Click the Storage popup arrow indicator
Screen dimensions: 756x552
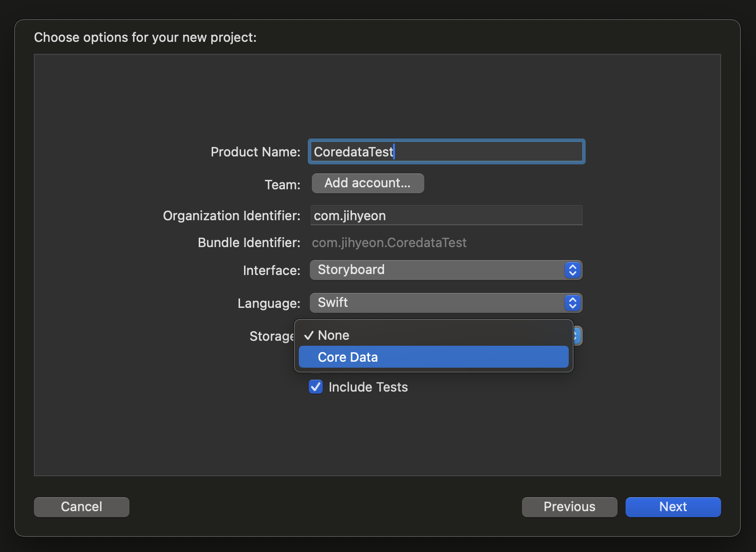[577, 336]
